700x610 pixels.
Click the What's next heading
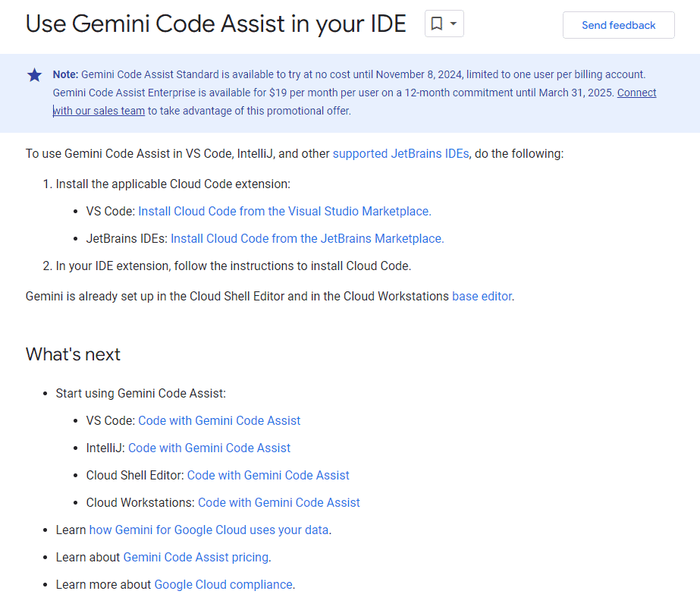[x=73, y=354]
